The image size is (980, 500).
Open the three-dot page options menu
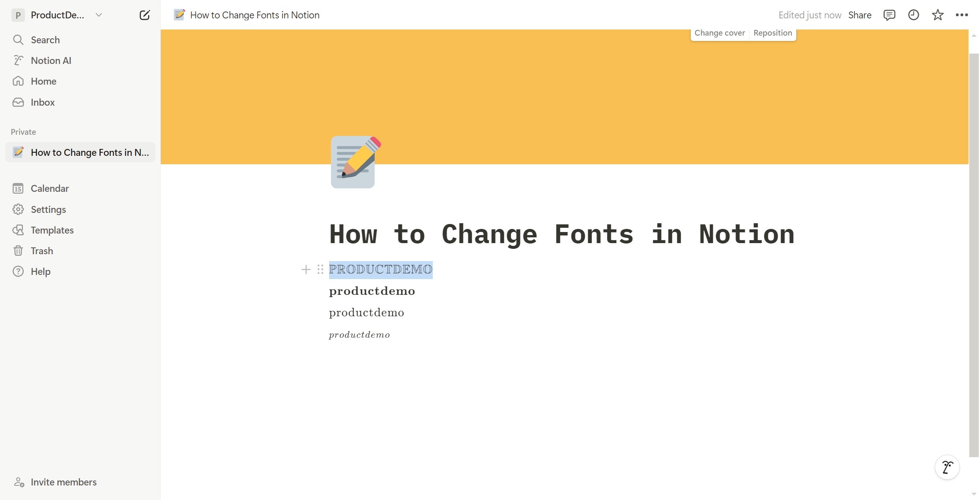point(962,15)
